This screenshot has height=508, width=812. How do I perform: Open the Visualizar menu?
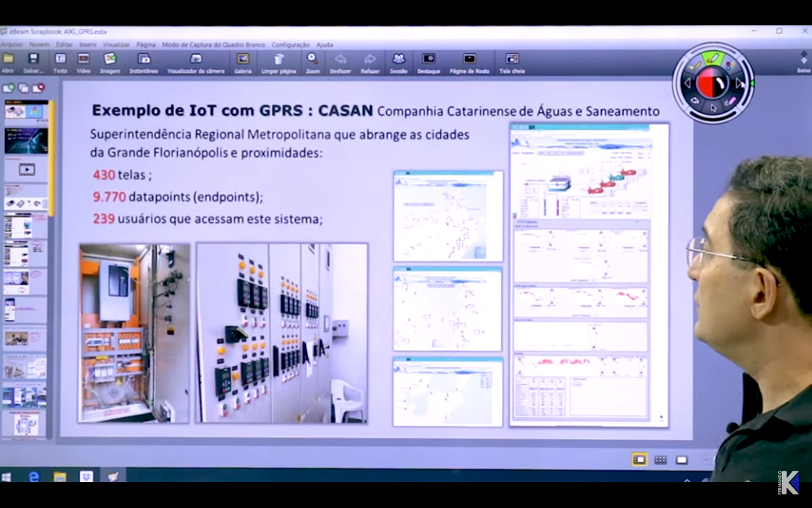tap(116, 45)
